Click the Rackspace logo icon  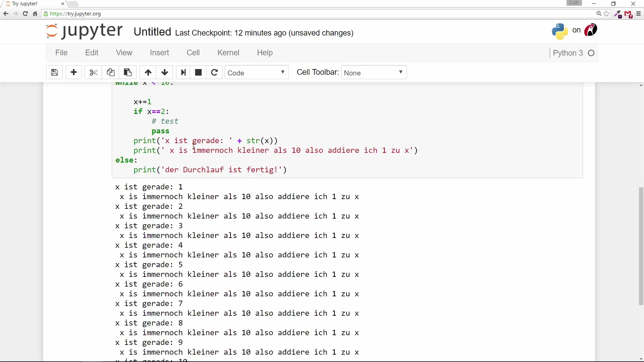pyautogui.click(x=591, y=30)
